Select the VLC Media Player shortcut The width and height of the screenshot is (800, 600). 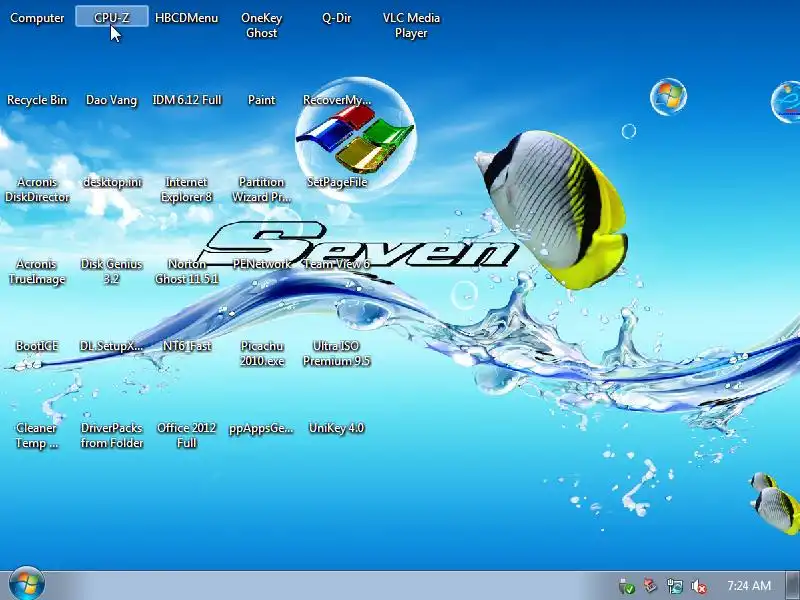411,25
